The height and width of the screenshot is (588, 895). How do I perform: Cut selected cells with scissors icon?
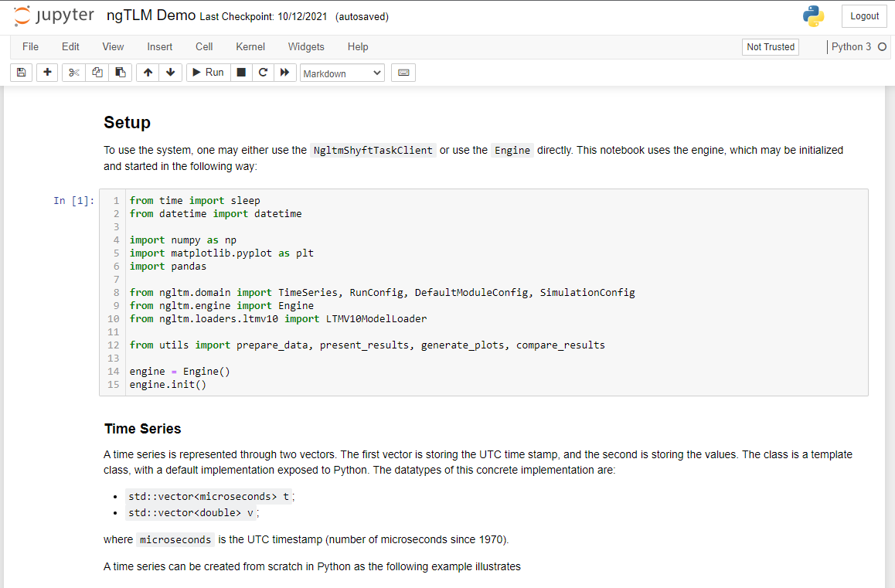(74, 73)
